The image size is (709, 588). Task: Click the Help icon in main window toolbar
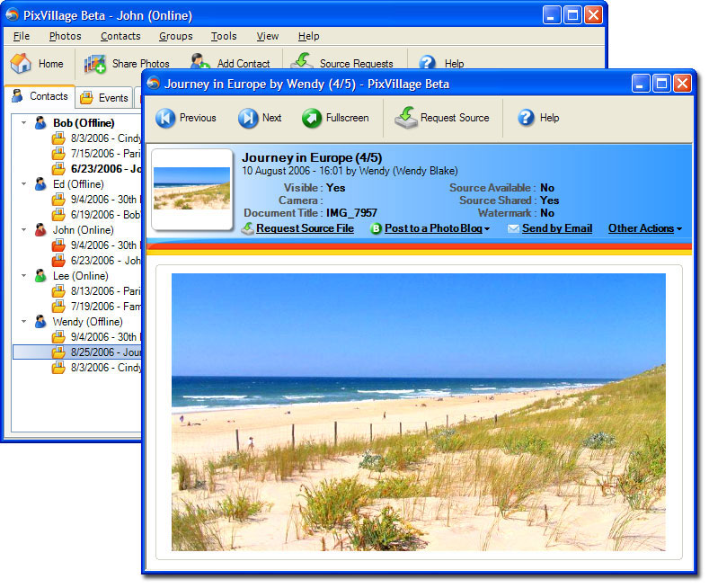pos(427,62)
